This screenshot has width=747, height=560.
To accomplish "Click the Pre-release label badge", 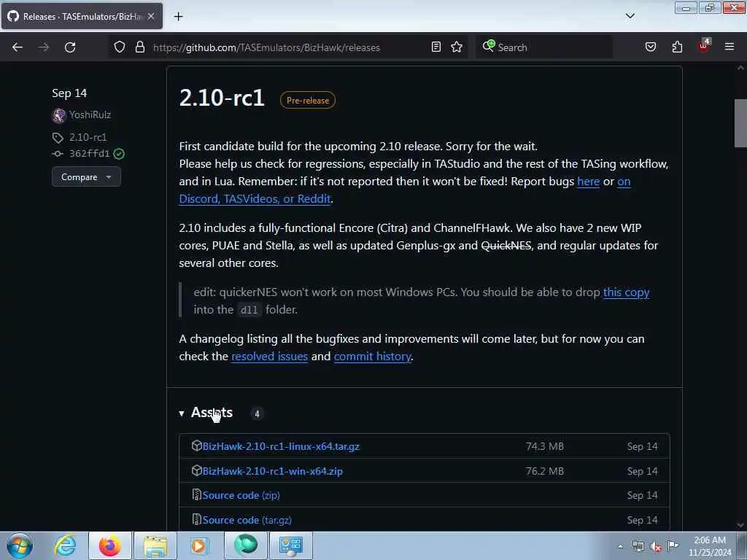I will pyautogui.click(x=308, y=100).
